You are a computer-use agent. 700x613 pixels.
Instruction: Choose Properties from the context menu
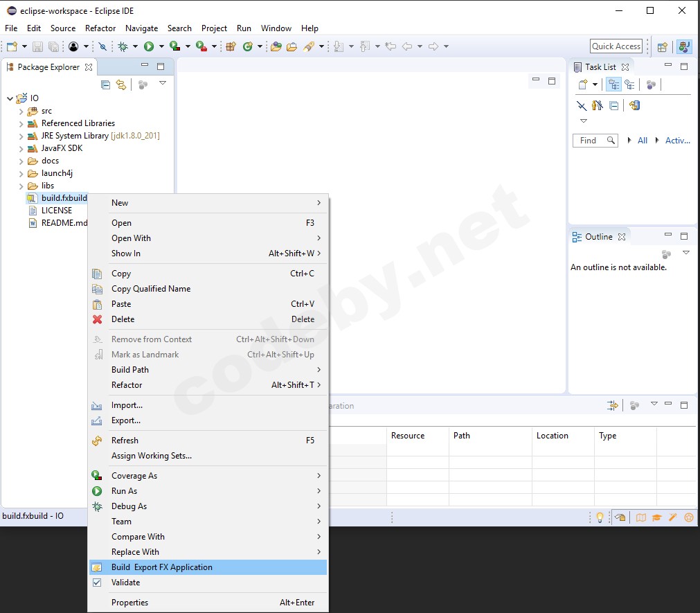click(130, 603)
